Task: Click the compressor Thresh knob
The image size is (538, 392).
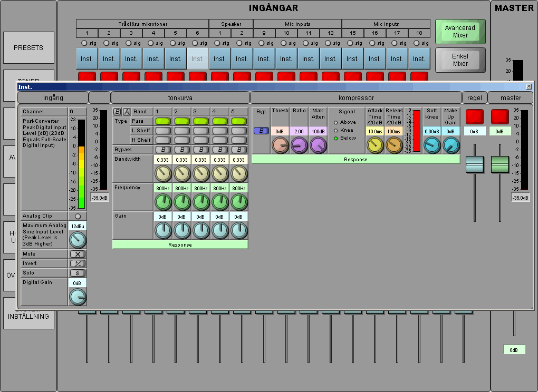Action: [x=280, y=145]
